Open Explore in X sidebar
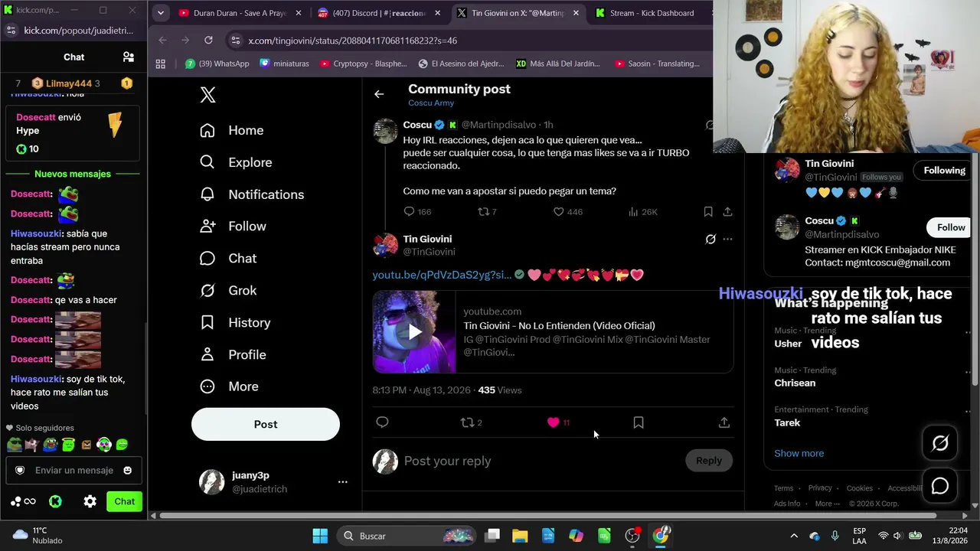 click(x=236, y=162)
